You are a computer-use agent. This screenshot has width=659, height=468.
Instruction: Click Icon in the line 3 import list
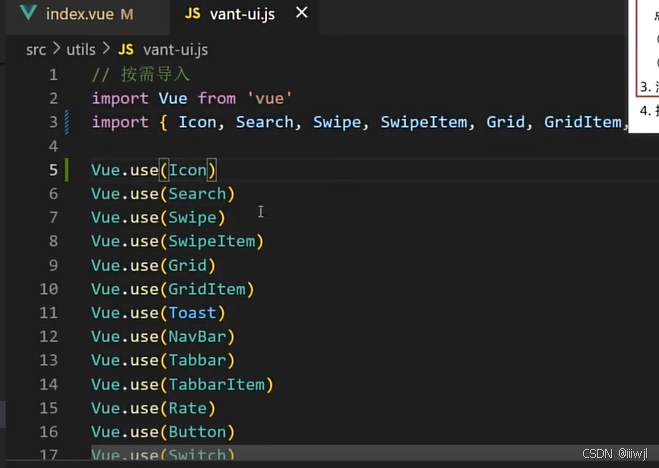pyautogui.click(x=197, y=122)
